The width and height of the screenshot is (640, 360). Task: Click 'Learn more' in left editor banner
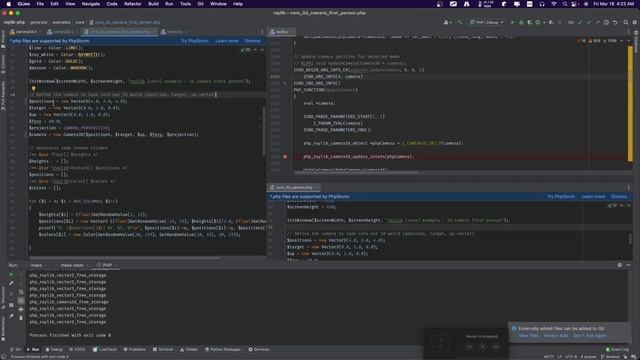[x=227, y=41]
